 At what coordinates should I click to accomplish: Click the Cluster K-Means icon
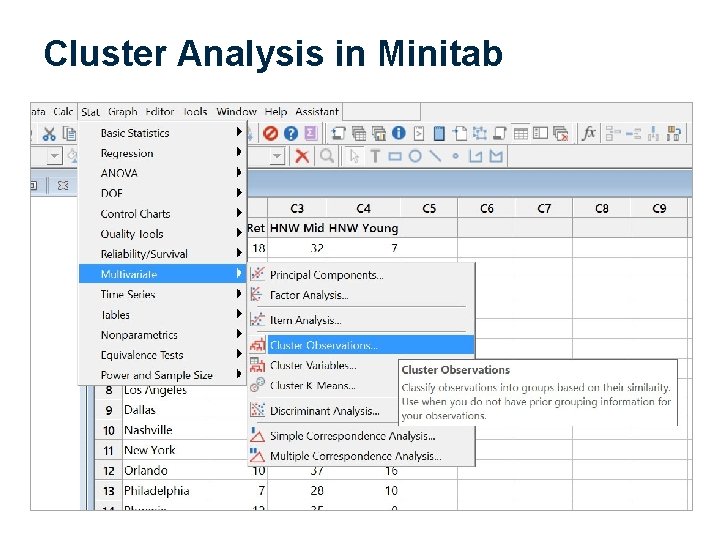click(x=257, y=385)
